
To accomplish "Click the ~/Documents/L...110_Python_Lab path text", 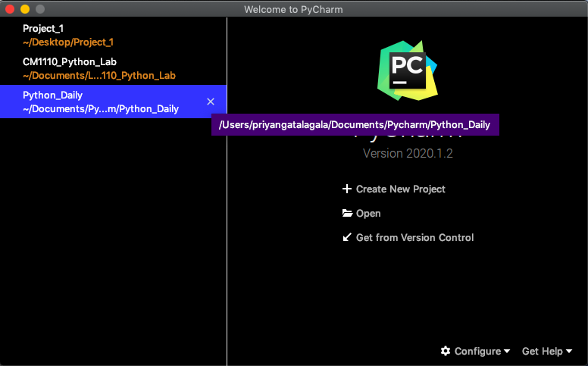I will pyautogui.click(x=99, y=76).
